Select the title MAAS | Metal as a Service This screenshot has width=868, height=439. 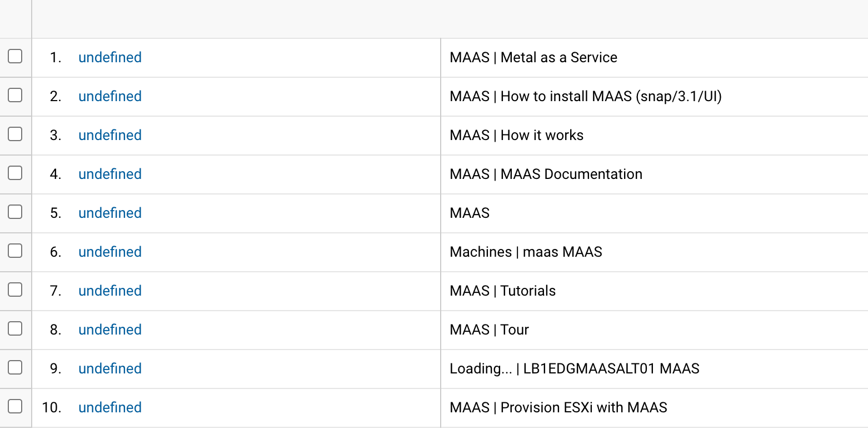click(533, 57)
